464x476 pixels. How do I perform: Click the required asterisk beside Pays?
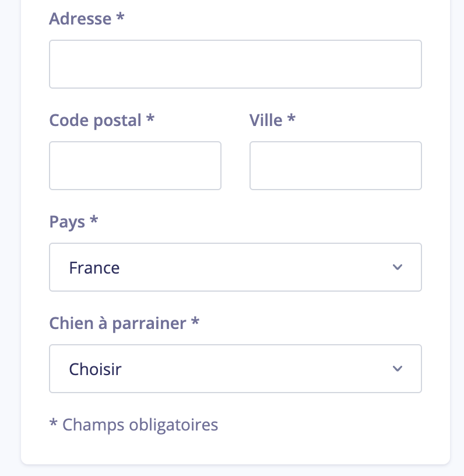[94, 220]
